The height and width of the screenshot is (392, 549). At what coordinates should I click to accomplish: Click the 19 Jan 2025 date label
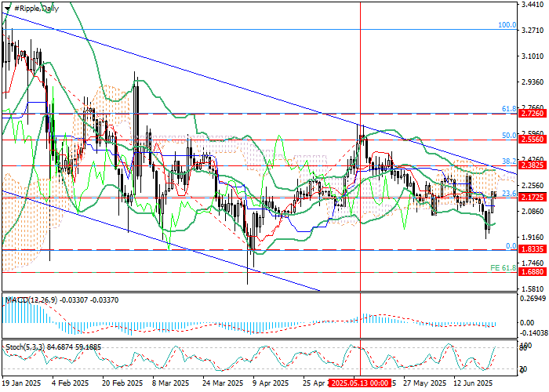click(23, 383)
